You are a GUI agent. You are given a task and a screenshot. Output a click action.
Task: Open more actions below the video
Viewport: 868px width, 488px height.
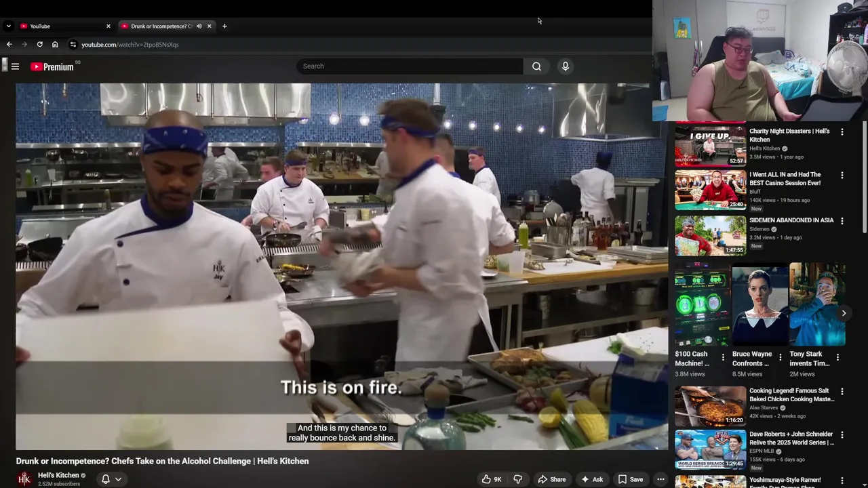pos(660,479)
